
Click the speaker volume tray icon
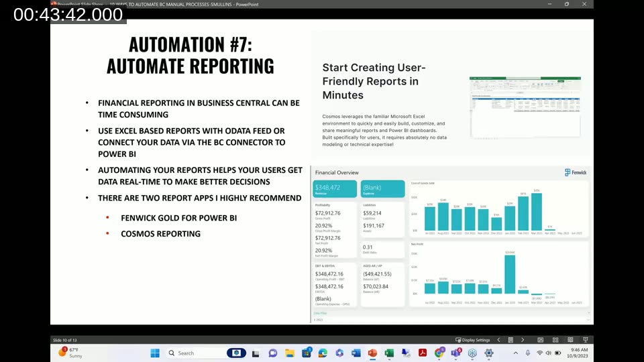[x=548, y=353]
